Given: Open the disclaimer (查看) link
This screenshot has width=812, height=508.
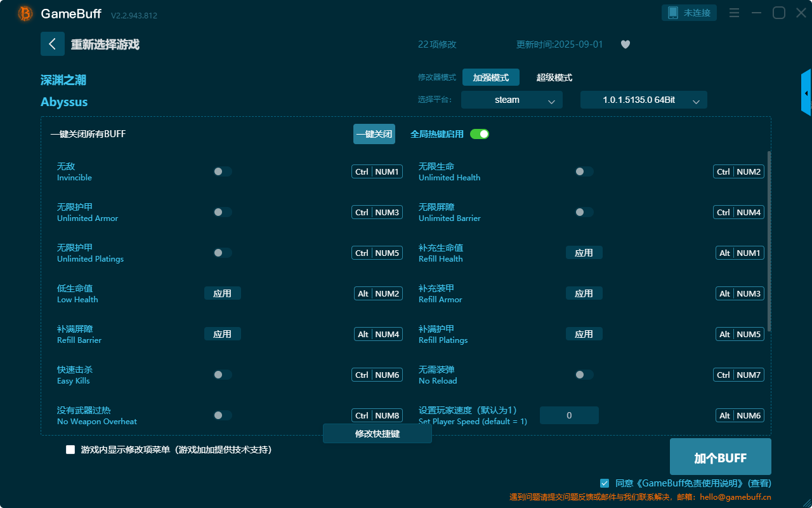Looking at the screenshot, I should (760, 483).
